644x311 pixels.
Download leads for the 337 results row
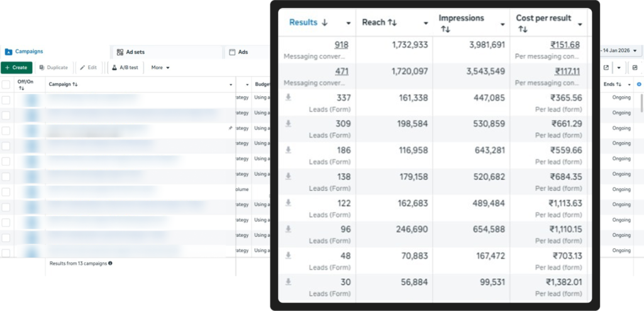288,97
